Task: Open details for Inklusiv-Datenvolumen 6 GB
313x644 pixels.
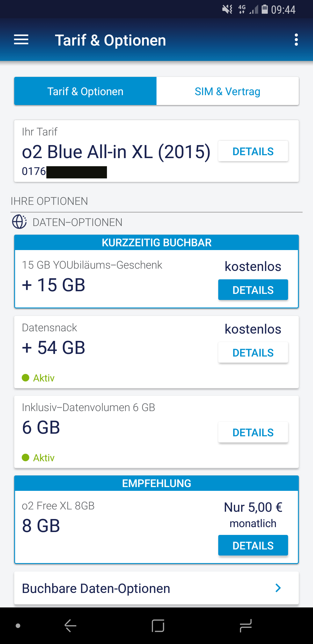Action: 253,433
